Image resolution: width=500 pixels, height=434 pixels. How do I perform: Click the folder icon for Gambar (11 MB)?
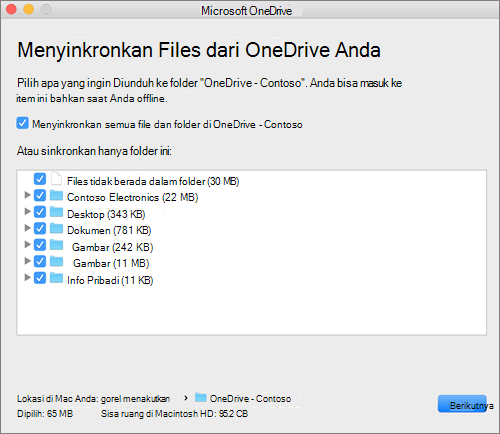(56, 261)
